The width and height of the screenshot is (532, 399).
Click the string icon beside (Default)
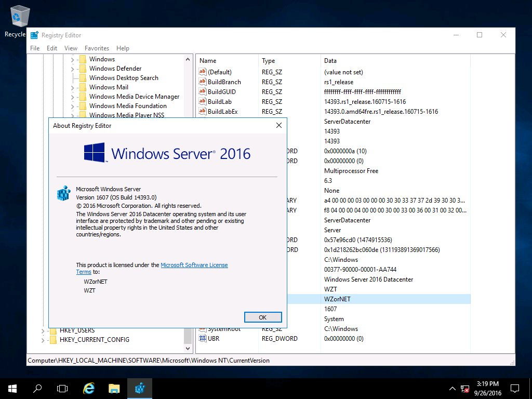[203, 72]
